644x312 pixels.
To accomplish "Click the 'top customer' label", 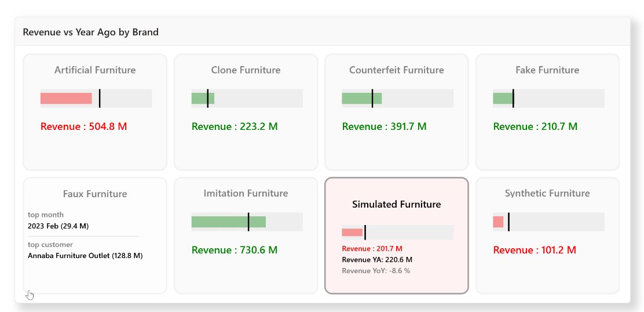I will click(x=50, y=245).
